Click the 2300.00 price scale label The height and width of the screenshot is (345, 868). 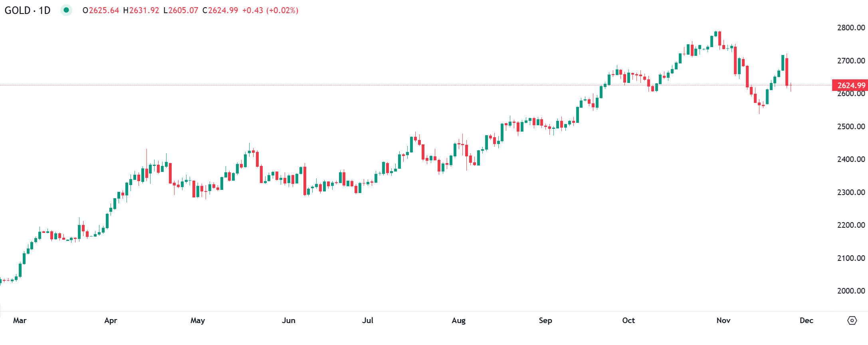(x=851, y=193)
